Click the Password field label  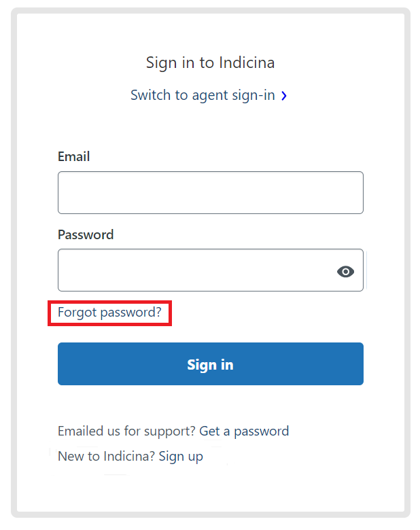pyautogui.click(x=86, y=234)
